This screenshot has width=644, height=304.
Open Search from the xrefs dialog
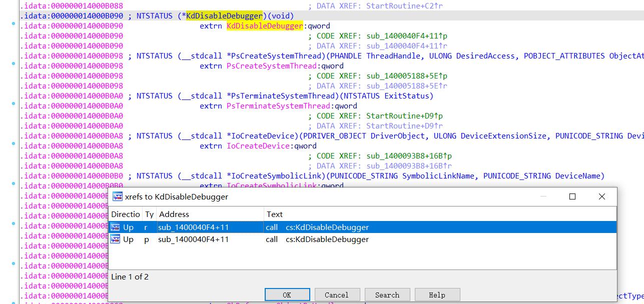pyautogui.click(x=387, y=294)
